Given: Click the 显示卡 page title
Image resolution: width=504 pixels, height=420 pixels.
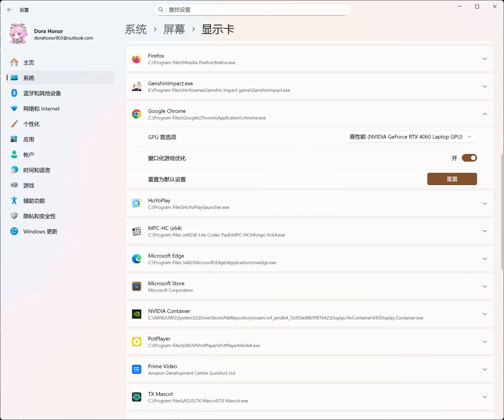Looking at the screenshot, I should tap(218, 29).
